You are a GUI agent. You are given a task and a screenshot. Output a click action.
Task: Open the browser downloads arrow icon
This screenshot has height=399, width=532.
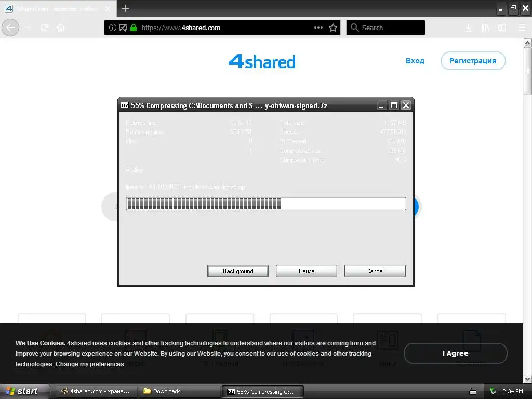click(x=469, y=28)
